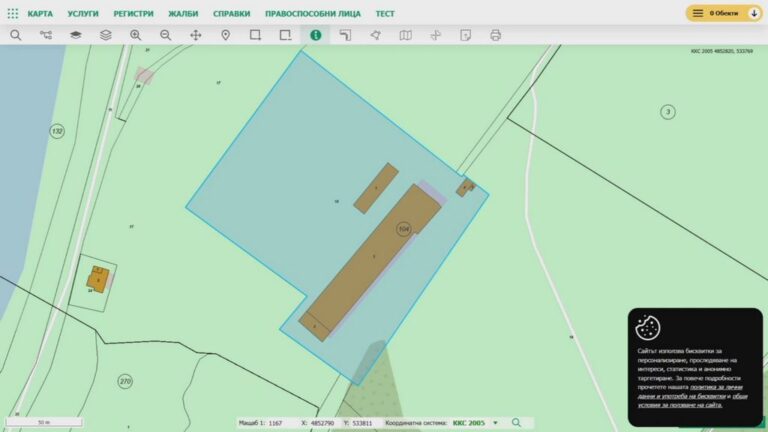This screenshot has height=432, width=768.
Task: Select the cross-shaped coordinate tool
Action: click(x=435, y=35)
